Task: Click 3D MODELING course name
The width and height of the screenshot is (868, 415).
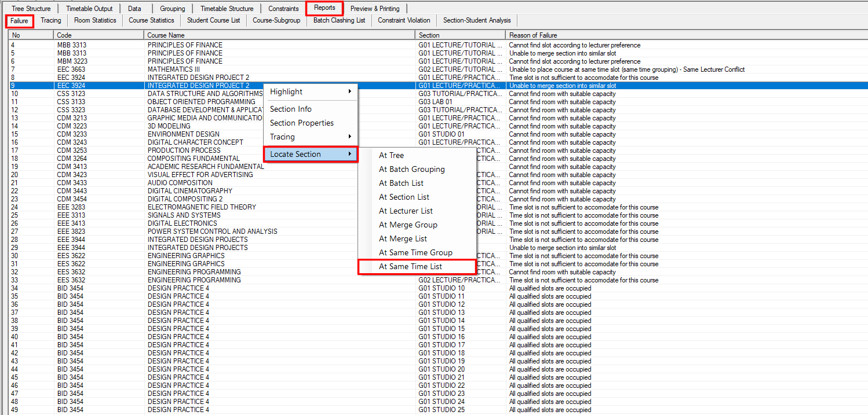Action: [169, 126]
